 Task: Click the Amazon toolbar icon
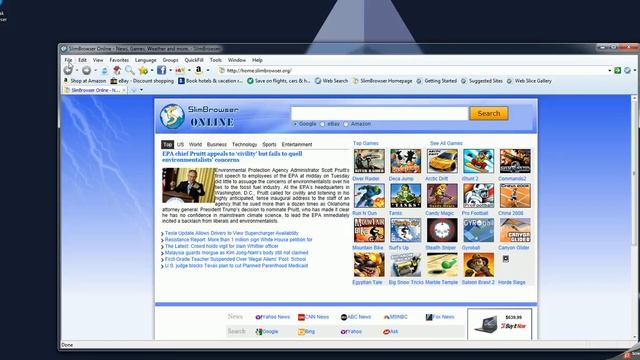pyautogui.click(x=199, y=70)
